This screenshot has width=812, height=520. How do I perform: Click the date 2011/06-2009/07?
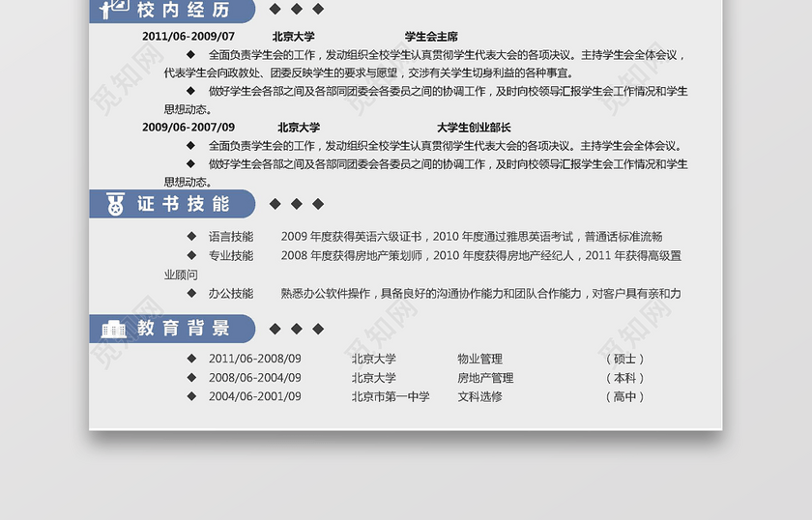pos(188,37)
